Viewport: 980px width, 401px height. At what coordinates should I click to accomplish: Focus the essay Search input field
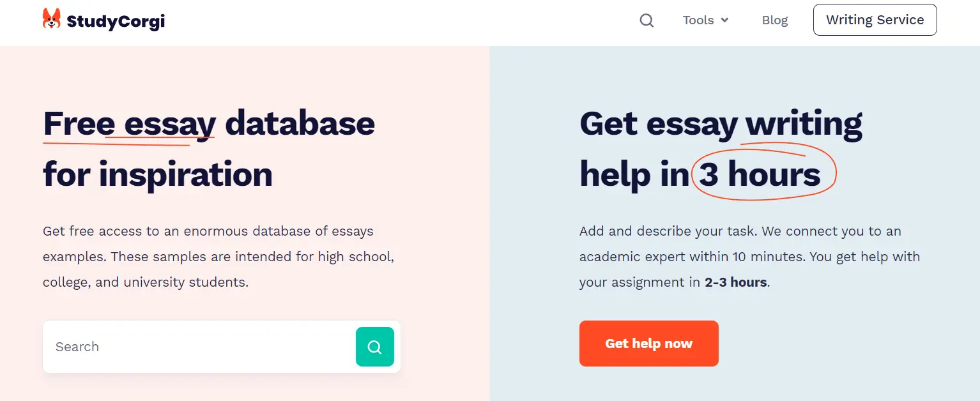click(198, 347)
